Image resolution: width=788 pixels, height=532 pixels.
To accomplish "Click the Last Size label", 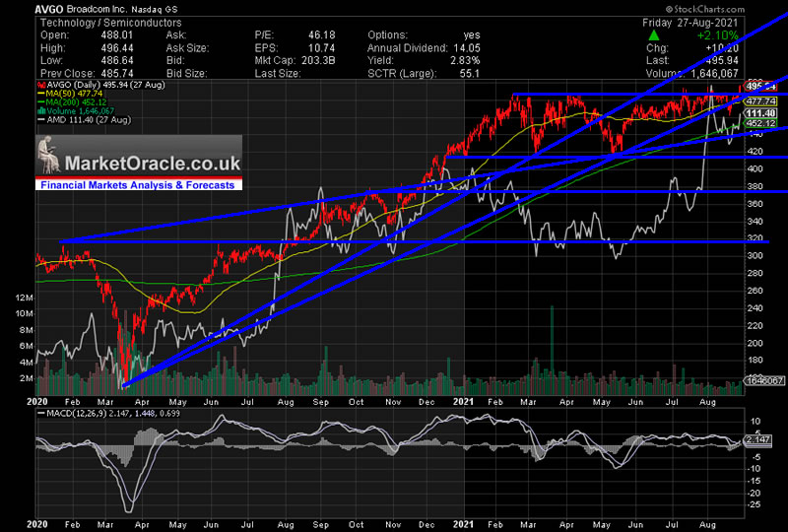I will coord(278,73).
